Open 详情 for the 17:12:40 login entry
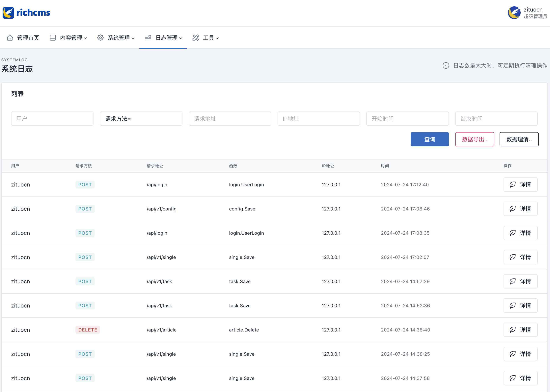 (x=520, y=184)
